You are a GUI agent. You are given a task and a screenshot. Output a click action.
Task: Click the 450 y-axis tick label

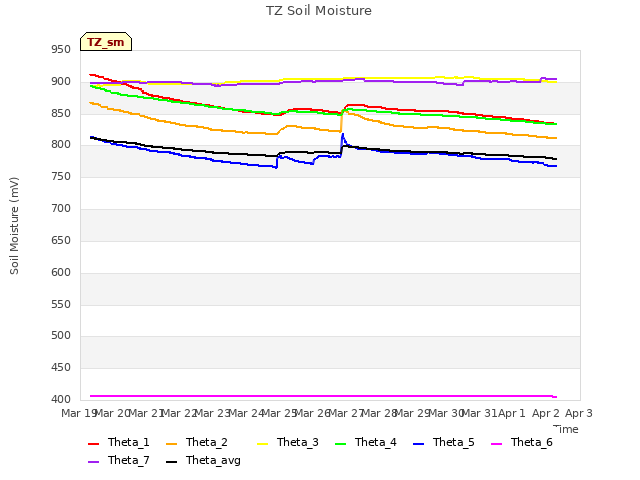coord(61,368)
